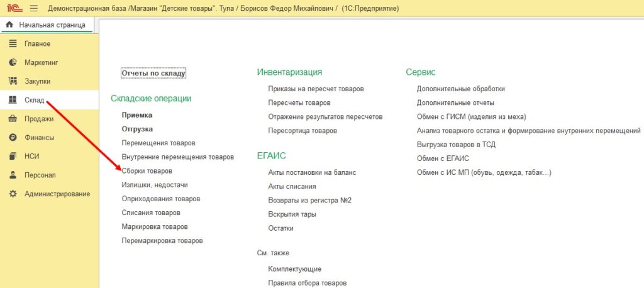The width and height of the screenshot is (644, 288).
Task: Select Склад section in sidebar
Action: [x=35, y=100]
